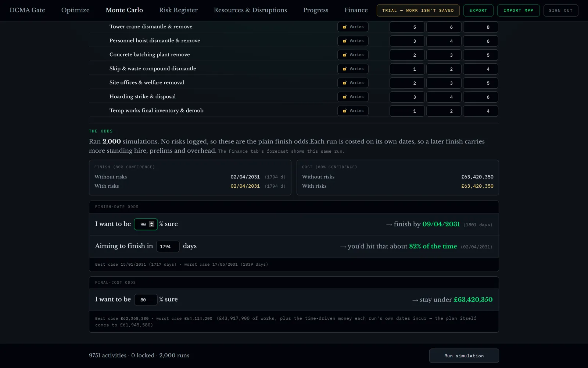
Task: Switch to the Optimize tab
Action: (x=75, y=10)
